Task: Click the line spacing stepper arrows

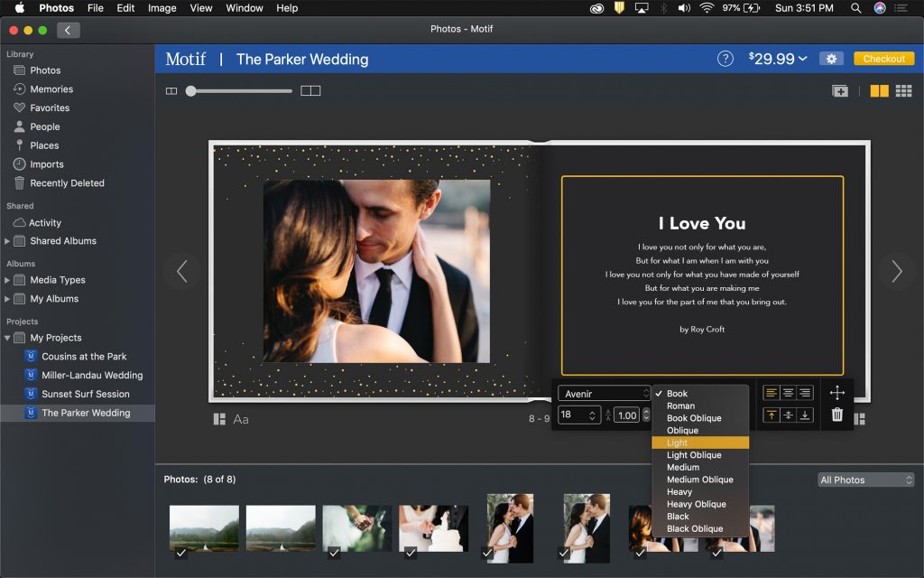Action: (x=646, y=415)
